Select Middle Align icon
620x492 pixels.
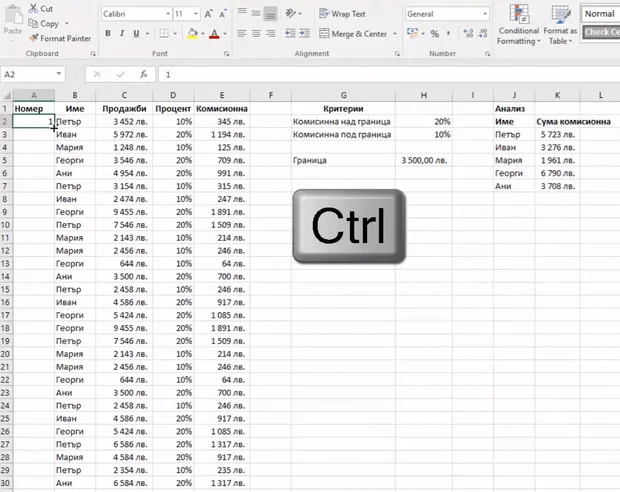(x=256, y=13)
